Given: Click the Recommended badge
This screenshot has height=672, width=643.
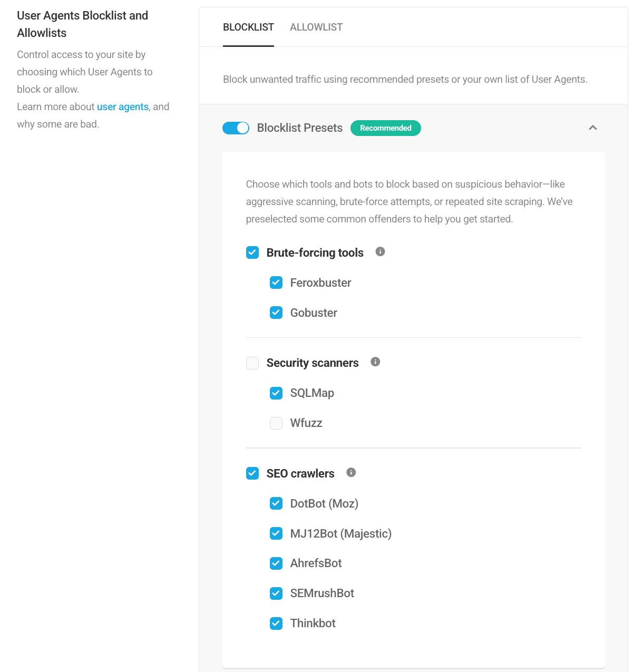Looking at the screenshot, I should point(385,128).
